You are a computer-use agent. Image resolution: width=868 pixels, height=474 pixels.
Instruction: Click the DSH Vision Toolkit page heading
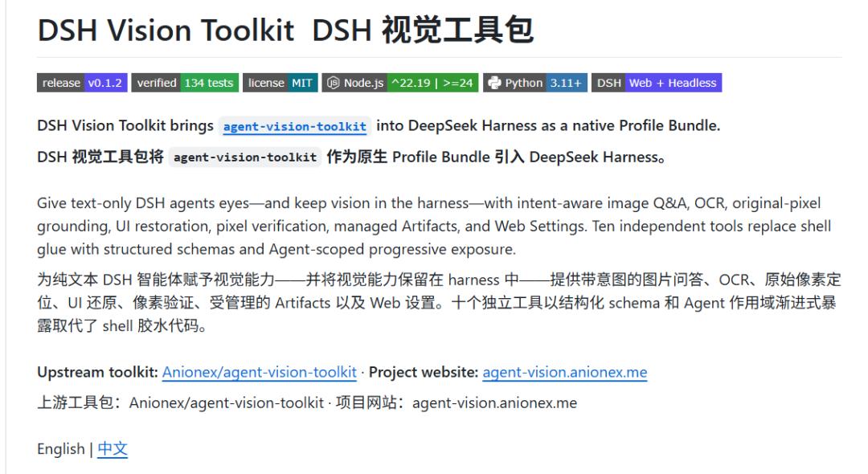(285, 30)
